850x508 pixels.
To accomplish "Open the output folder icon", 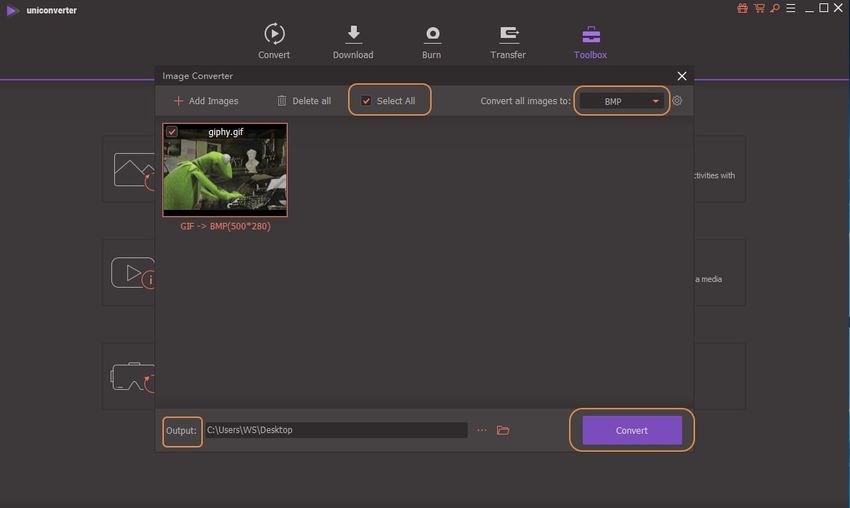I will click(503, 430).
